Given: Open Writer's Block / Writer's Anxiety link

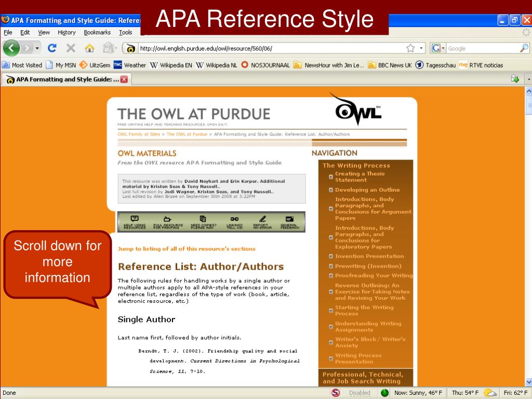Looking at the screenshot, I should pyautogui.click(x=370, y=342).
